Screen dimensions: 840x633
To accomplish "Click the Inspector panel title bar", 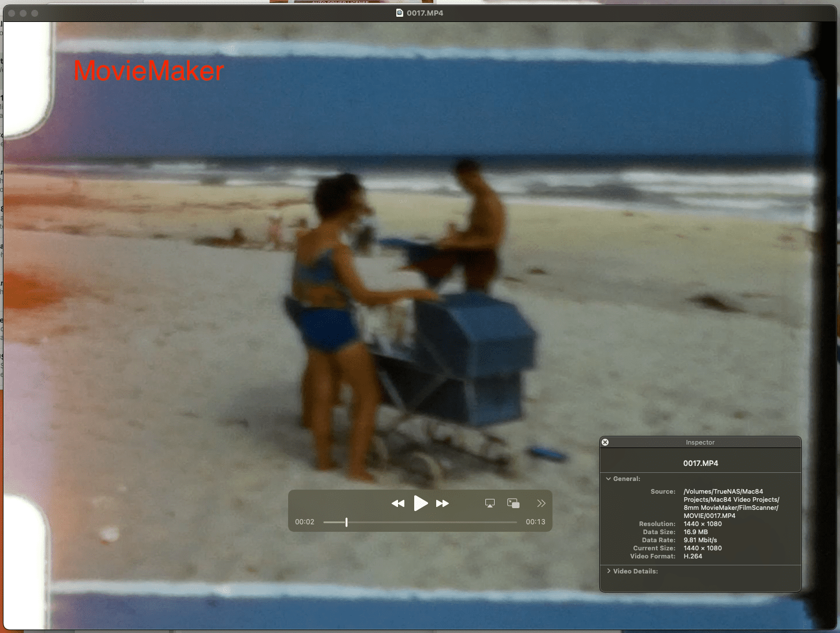I will [700, 442].
